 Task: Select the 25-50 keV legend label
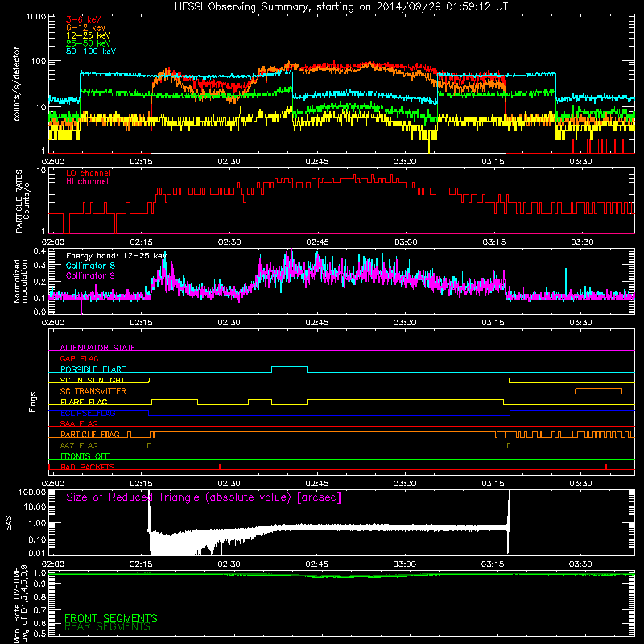[88, 43]
